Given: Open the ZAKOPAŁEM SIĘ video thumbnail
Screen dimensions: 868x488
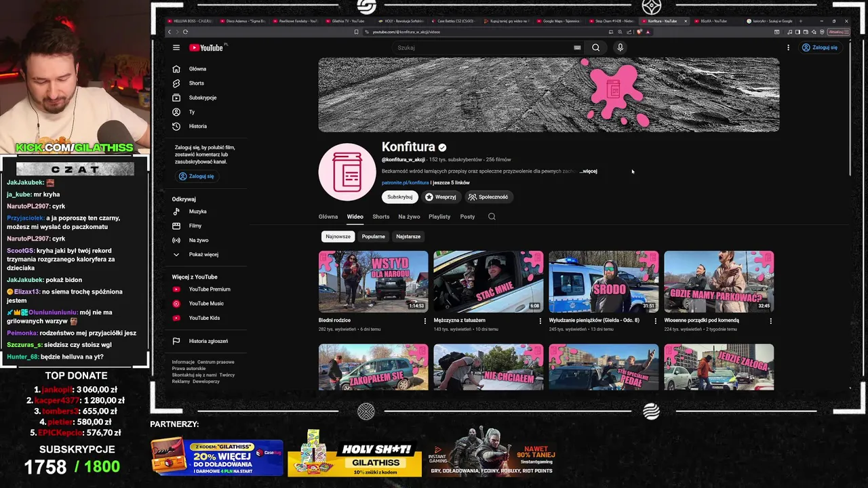Looking at the screenshot, I should [x=374, y=367].
